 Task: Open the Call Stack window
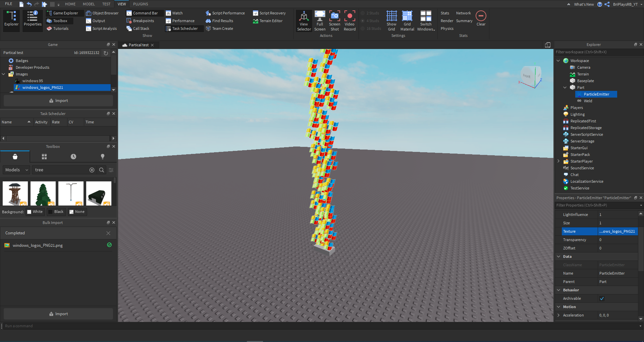(138, 28)
